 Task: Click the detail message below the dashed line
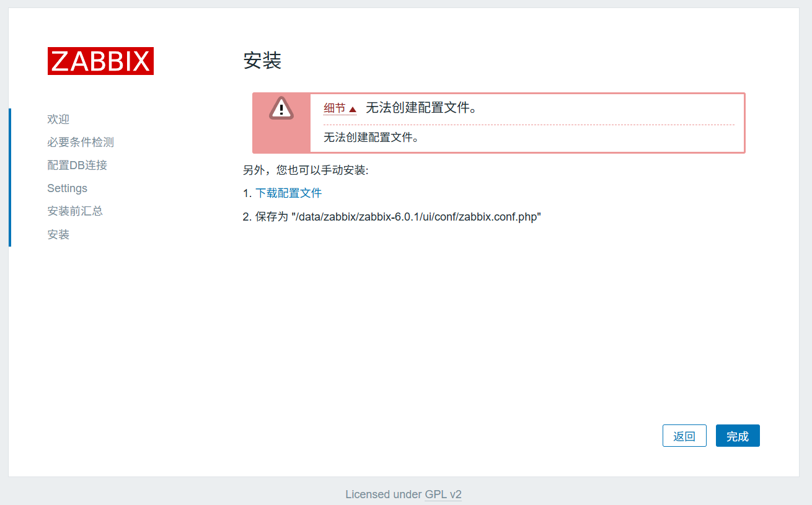(x=371, y=138)
